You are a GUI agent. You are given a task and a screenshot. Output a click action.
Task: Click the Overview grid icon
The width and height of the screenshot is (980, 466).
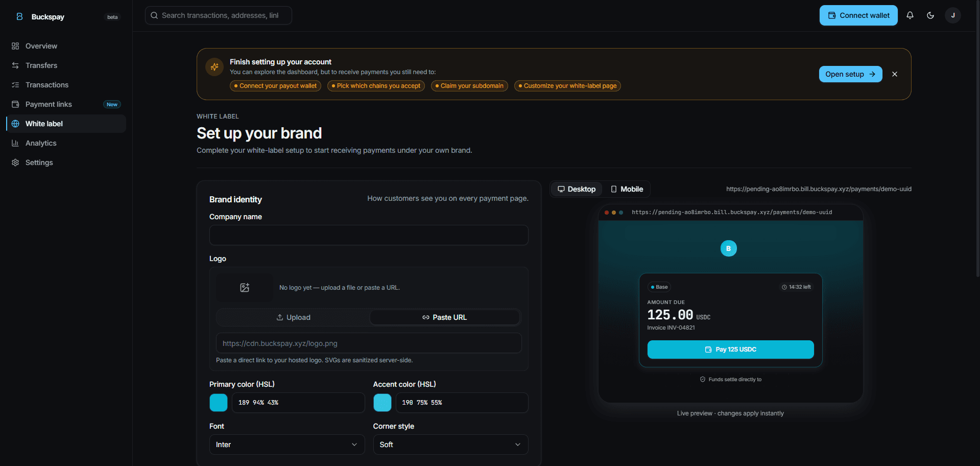tap(15, 46)
